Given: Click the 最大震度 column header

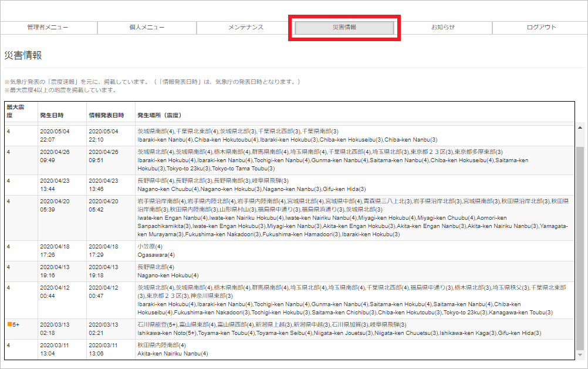Looking at the screenshot, I should pyautogui.click(x=14, y=111).
